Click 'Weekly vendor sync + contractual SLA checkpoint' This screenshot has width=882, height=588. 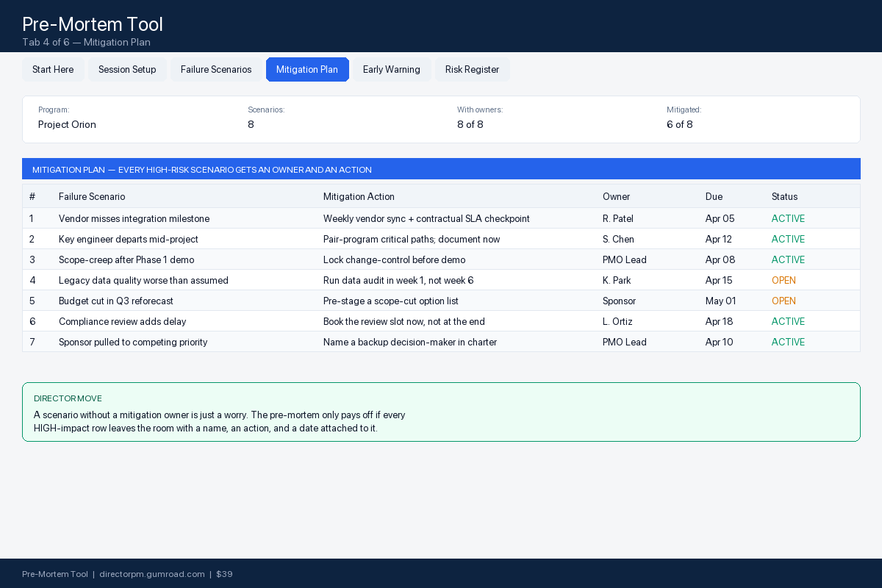pos(426,219)
